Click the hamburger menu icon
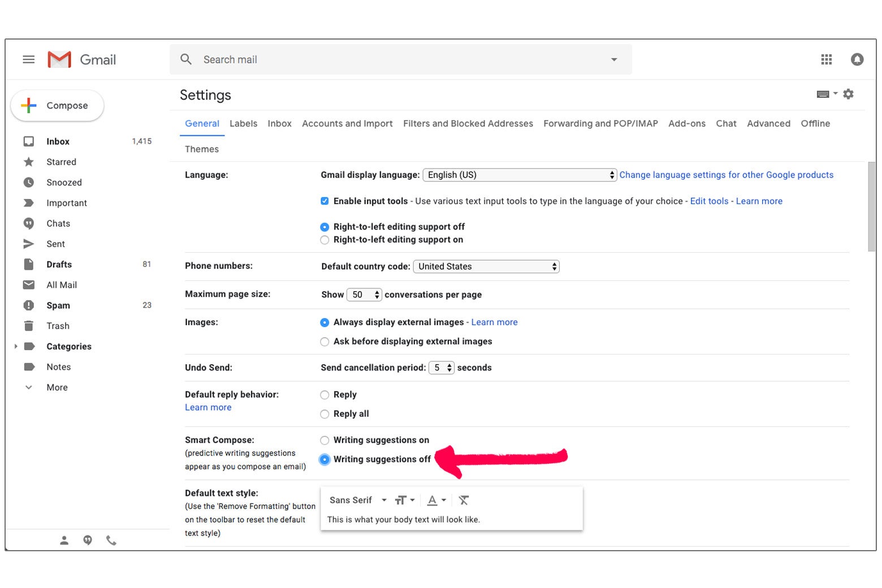Screen dimensions: 882x588 (28, 59)
